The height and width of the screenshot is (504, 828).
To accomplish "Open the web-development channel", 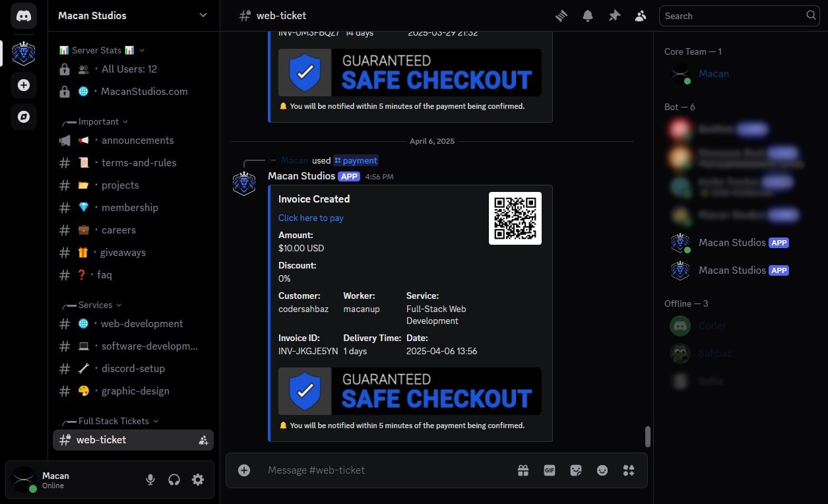I will tap(133, 324).
